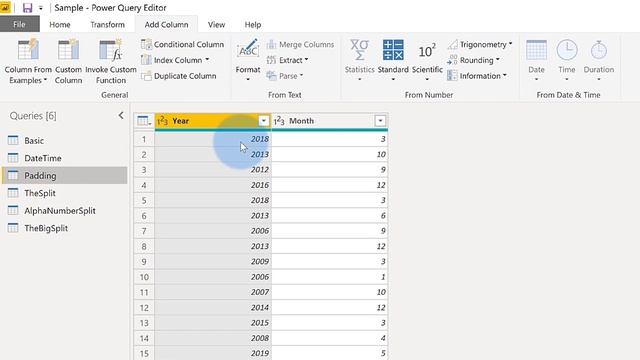Expand the Rounding dropdown arrow
Viewport: 640px width, 360px height.
point(498,60)
